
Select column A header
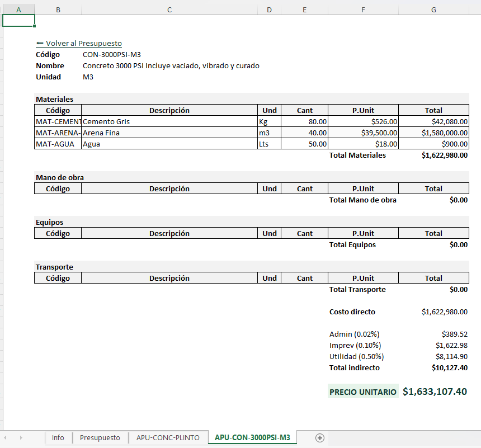[18, 10]
